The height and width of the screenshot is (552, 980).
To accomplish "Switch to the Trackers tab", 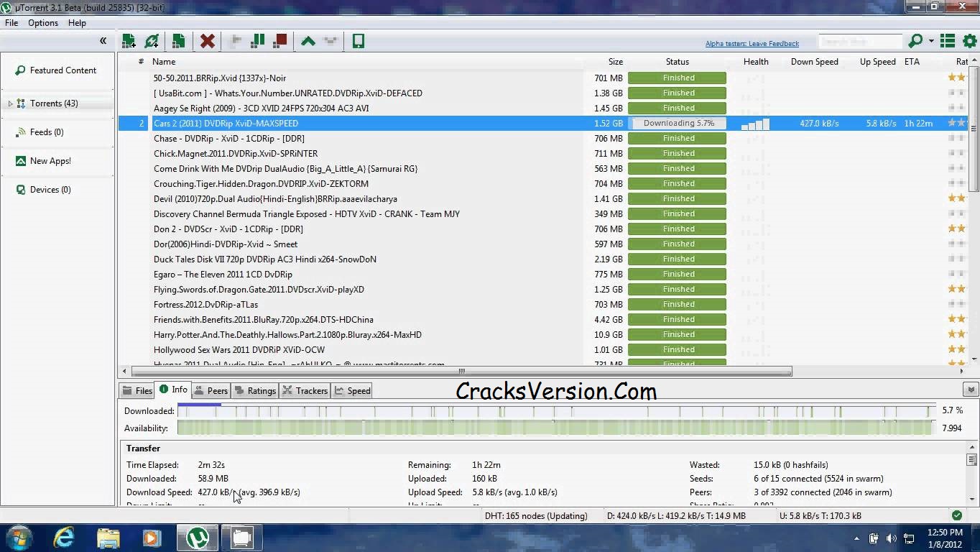I will [305, 390].
